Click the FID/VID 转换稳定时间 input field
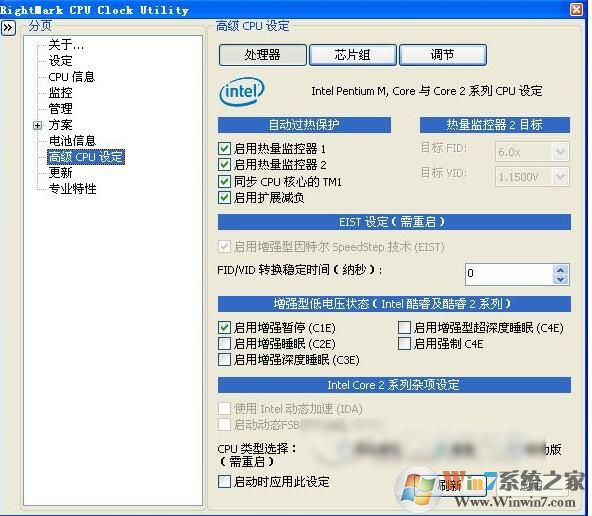 point(509,274)
